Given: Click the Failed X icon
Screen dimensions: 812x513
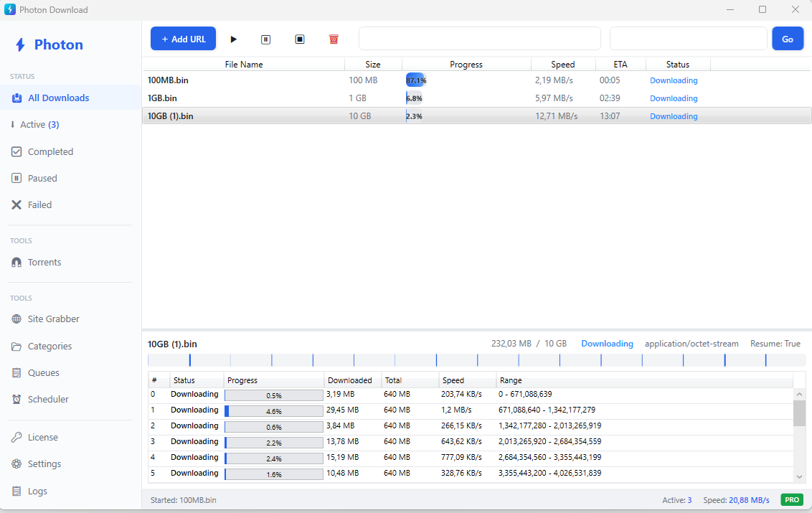Looking at the screenshot, I should click(x=16, y=204).
